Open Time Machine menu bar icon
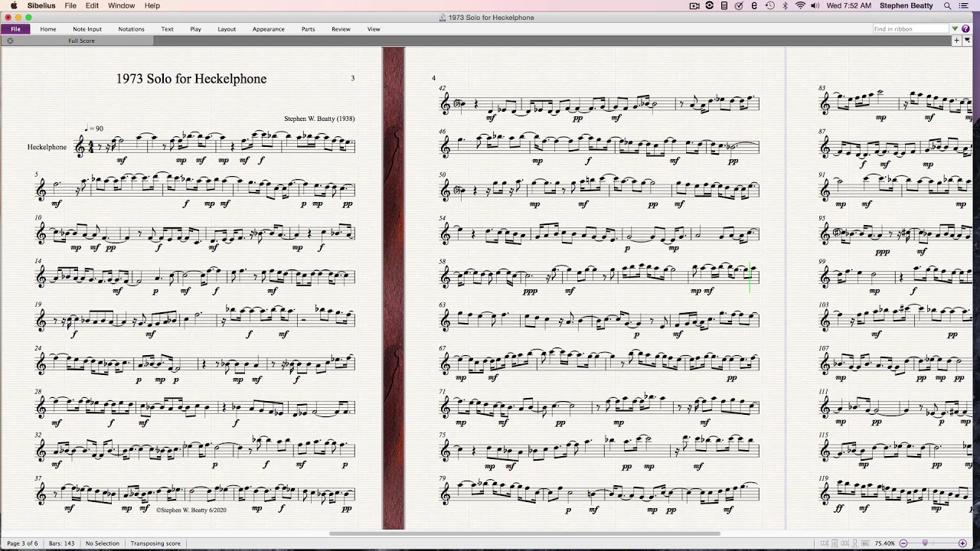This screenshot has width=980, height=551. [x=769, y=5]
